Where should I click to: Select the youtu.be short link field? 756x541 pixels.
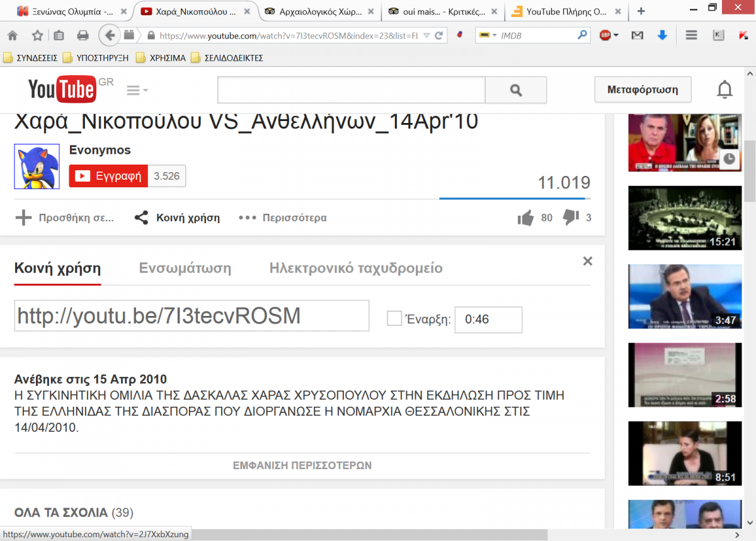click(x=192, y=316)
